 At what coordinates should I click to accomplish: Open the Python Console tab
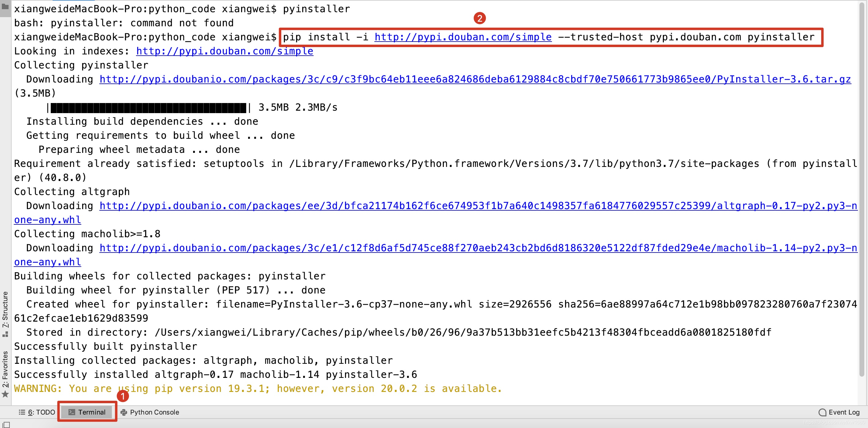click(150, 412)
